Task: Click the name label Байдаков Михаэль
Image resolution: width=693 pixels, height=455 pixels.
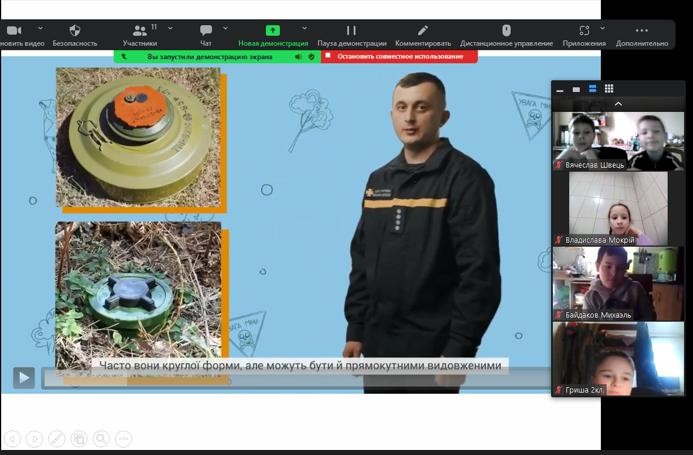Action: tap(598, 315)
